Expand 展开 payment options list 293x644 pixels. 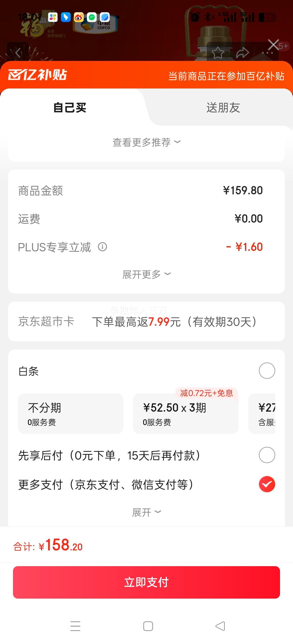click(x=146, y=512)
